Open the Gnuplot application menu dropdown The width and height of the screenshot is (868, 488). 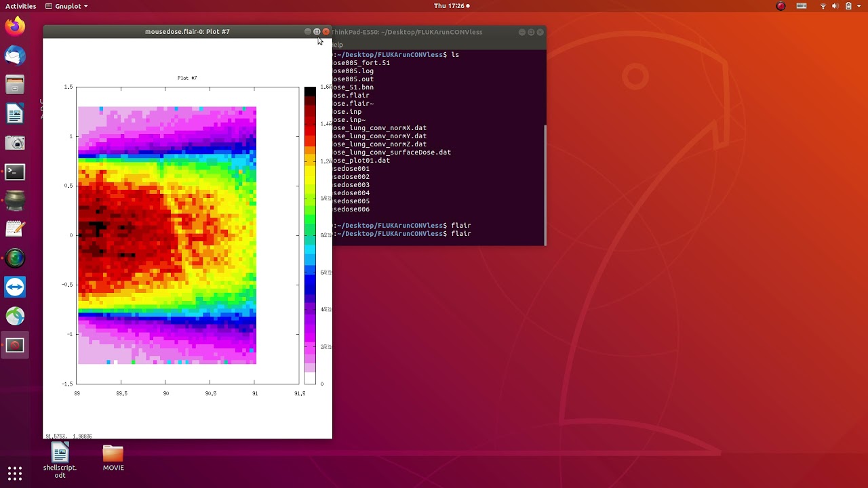point(66,6)
